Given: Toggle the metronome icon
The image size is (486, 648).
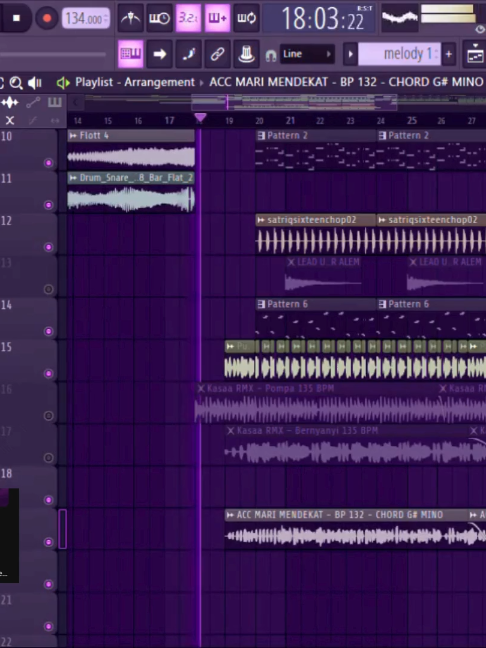Looking at the screenshot, I should tap(131, 18).
